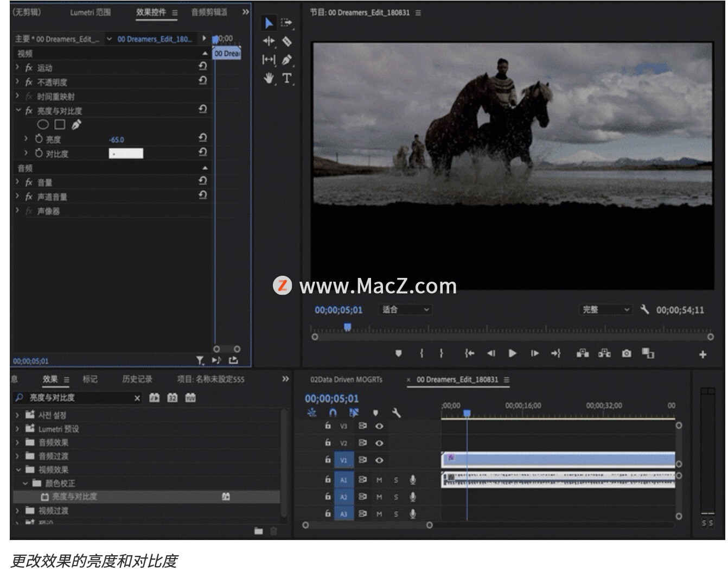The image size is (728, 571).
Task: Open the 历史记录 tab
Action: click(137, 379)
